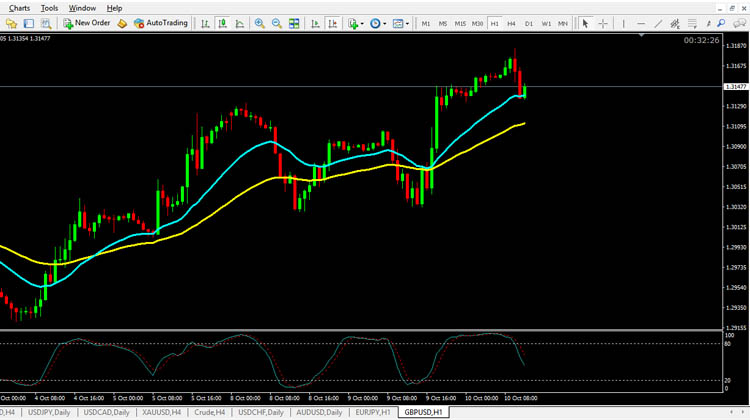
Task: Switch chart to Candlesticks type
Action: [x=222, y=23]
